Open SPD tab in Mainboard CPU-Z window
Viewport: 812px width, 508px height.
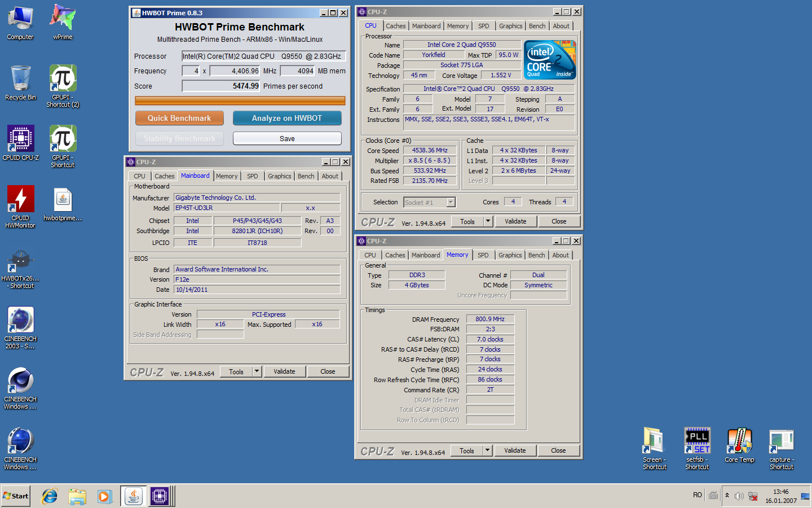click(x=253, y=176)
